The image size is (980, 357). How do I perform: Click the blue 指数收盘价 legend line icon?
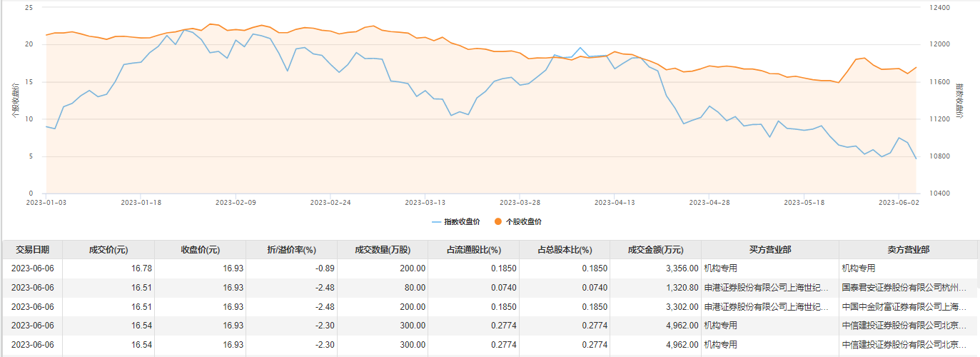pos(437,222)
